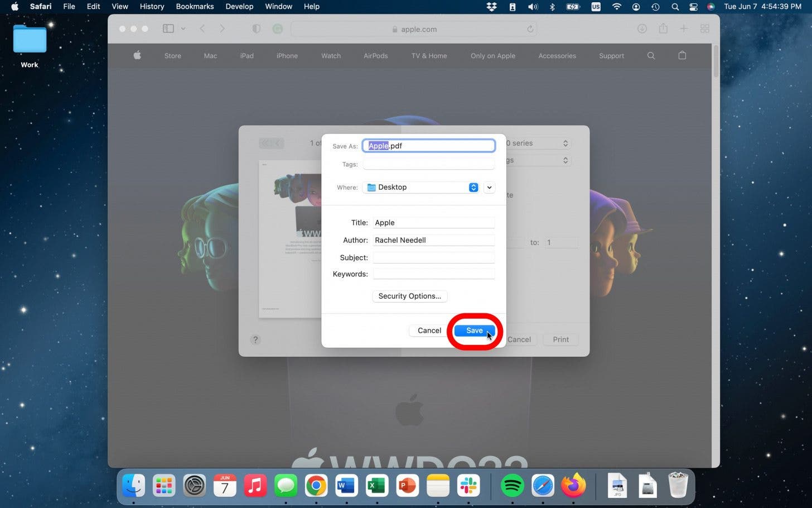Open Security Options
812x508 pixels.
coord(410,296)
